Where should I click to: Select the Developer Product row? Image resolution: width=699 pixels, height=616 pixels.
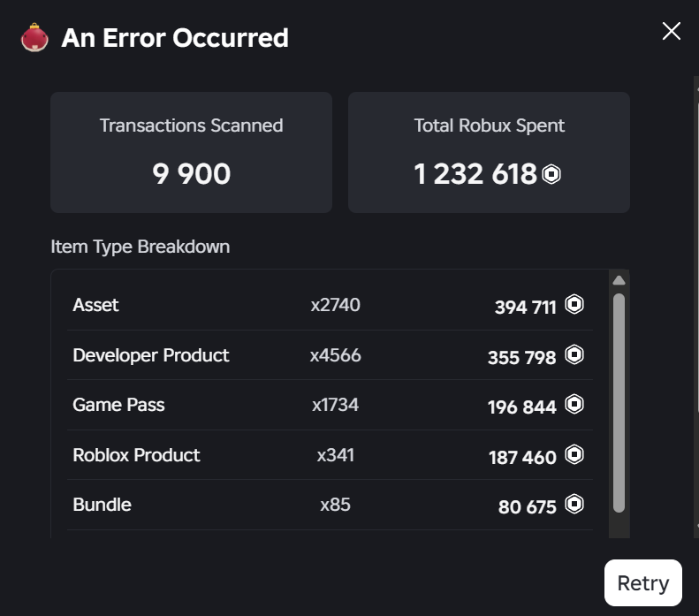click(x=330, y=355)
